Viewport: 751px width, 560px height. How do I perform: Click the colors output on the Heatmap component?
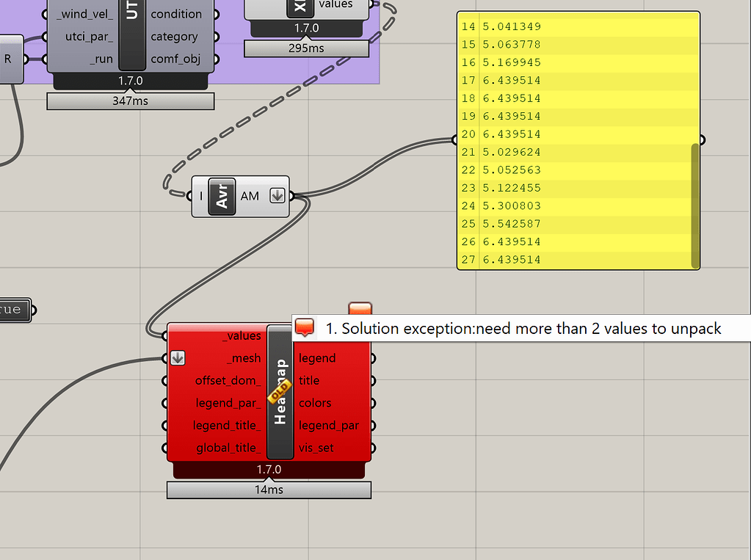[315, 403]
